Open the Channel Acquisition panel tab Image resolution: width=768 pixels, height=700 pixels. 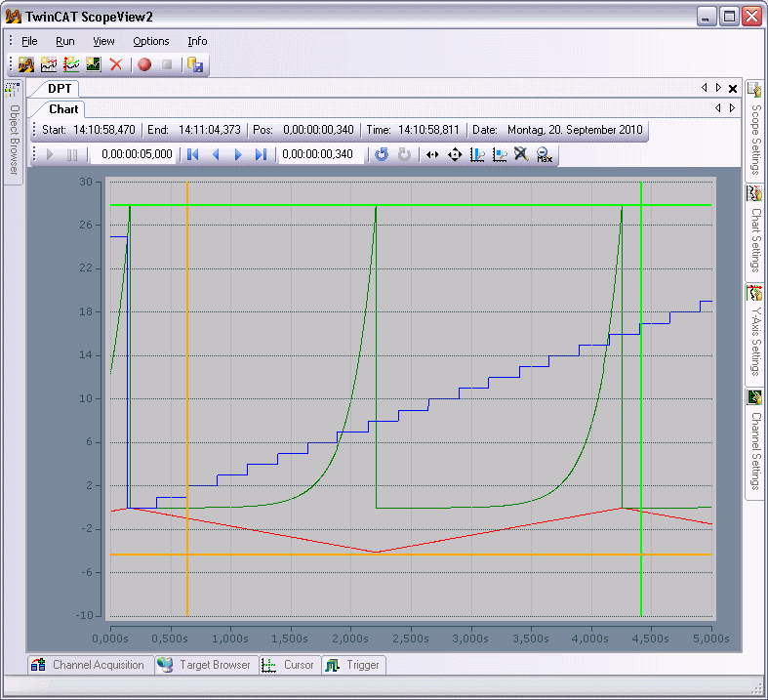91,665
